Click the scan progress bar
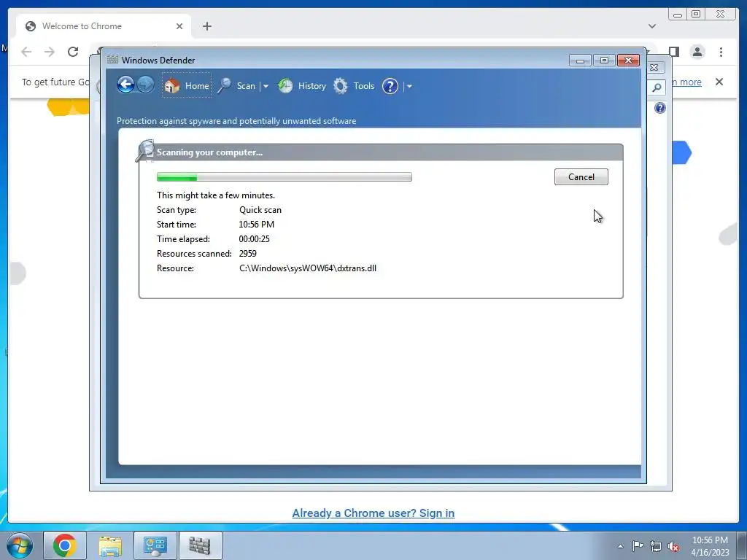Screen dimensions: 747x560 click(x=285, y=177)
